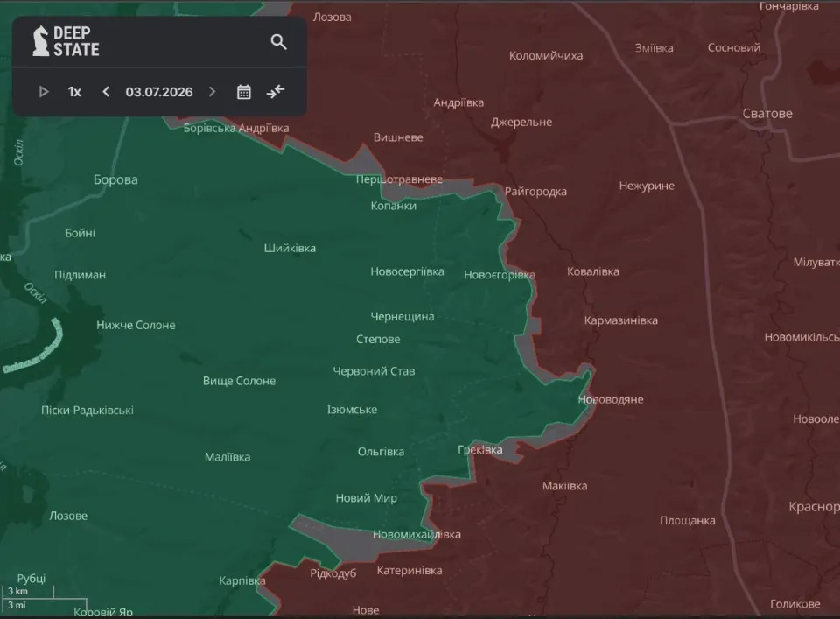The image size is (840, 619).
Task: Change the 1x playback speed
Action: pos(74,92)
